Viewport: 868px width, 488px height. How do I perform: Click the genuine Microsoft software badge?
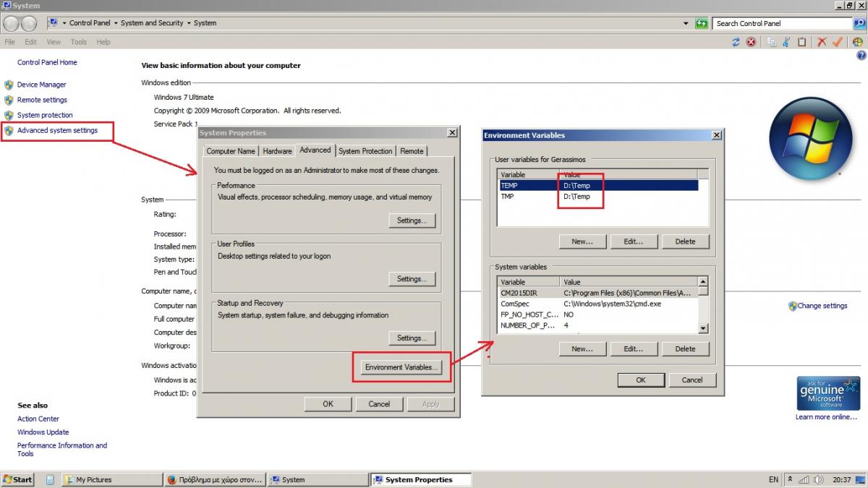pyautogui.click(x=827, y=394)
